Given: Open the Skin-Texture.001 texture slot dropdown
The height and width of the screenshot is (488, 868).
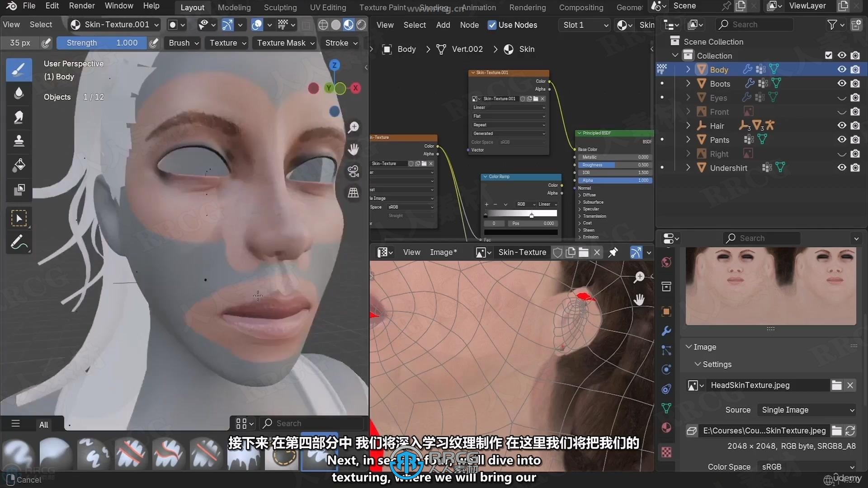Looking at the screenshot, I should pyautogui.click(x=115, y=24).
